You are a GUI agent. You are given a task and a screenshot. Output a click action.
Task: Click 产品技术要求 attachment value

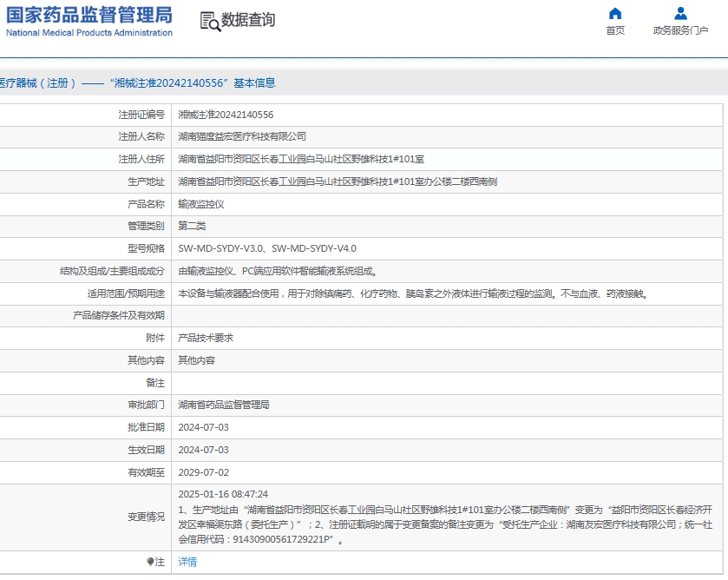click(x=206, y=339)
